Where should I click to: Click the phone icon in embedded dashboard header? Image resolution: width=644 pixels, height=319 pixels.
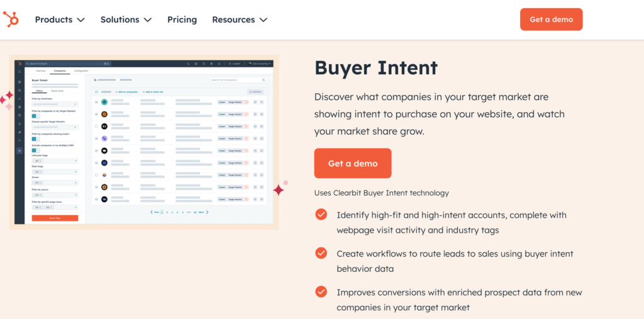188,64
